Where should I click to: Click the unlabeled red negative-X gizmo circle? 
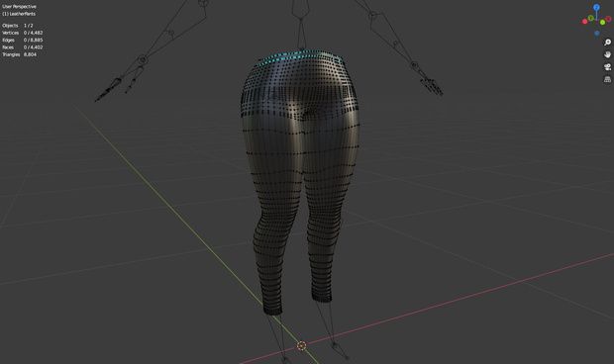[x=585, y=22]
